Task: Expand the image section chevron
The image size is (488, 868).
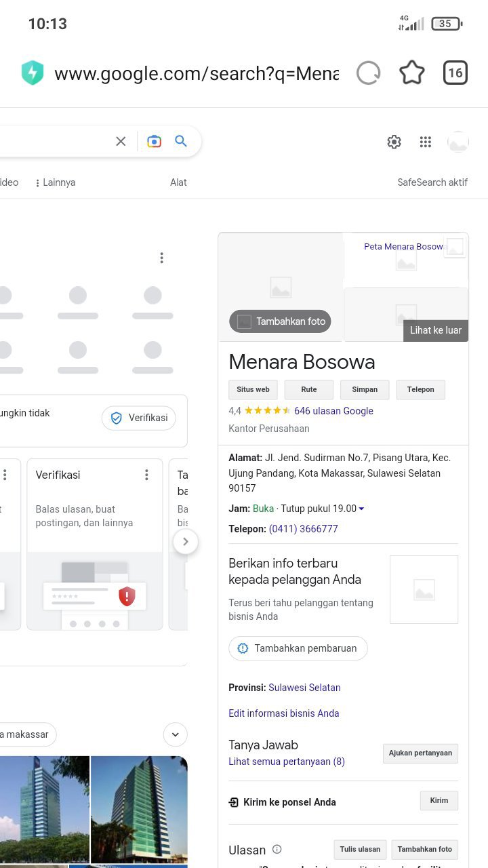Action: tap(176, 734)
